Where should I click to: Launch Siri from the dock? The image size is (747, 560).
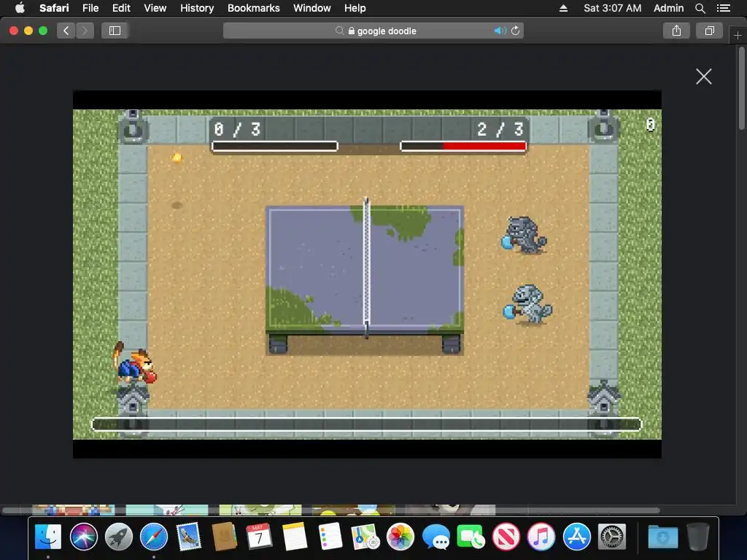83,537
